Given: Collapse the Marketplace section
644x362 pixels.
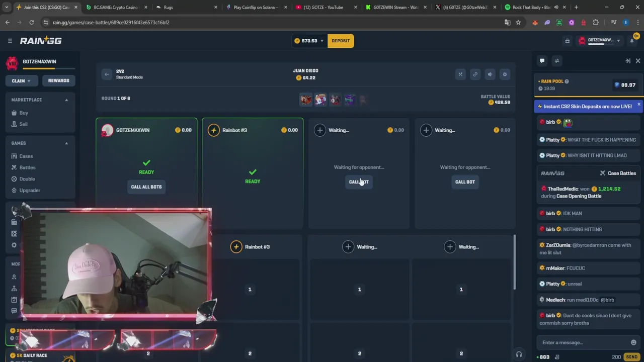Looking at the screenshot, I should [66, 100].
